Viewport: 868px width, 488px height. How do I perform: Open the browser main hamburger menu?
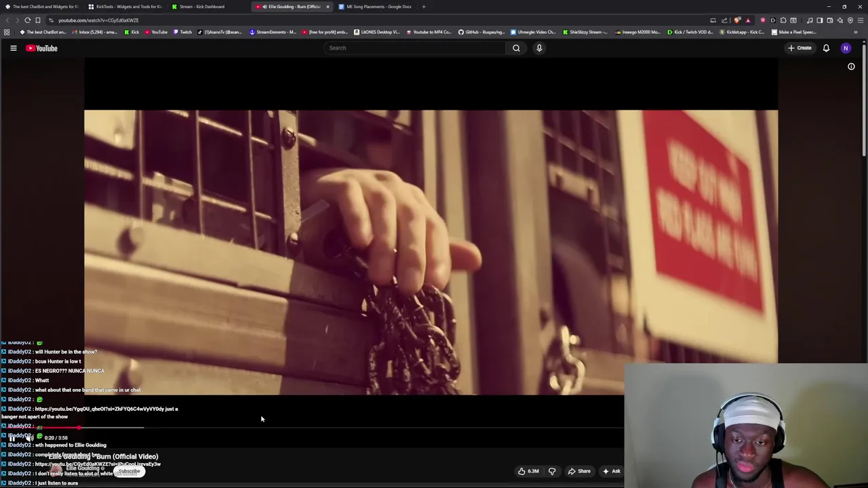click(x=860, y=20)
